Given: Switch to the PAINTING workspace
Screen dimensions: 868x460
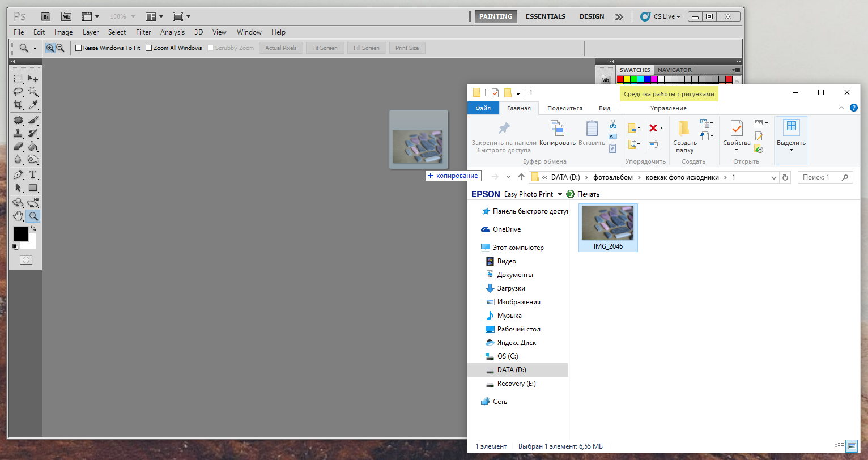Looking at the screenshot, I should click(496, 16).
